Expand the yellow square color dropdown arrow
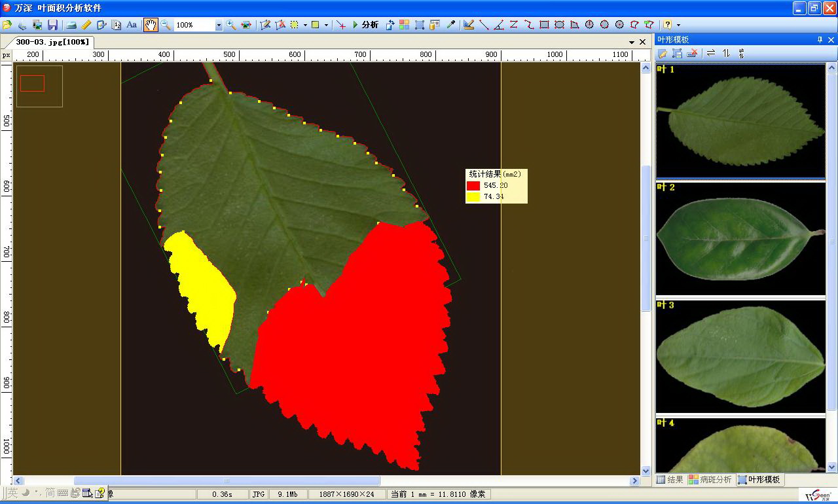838x504 pixels. click(x=326, y=26)
